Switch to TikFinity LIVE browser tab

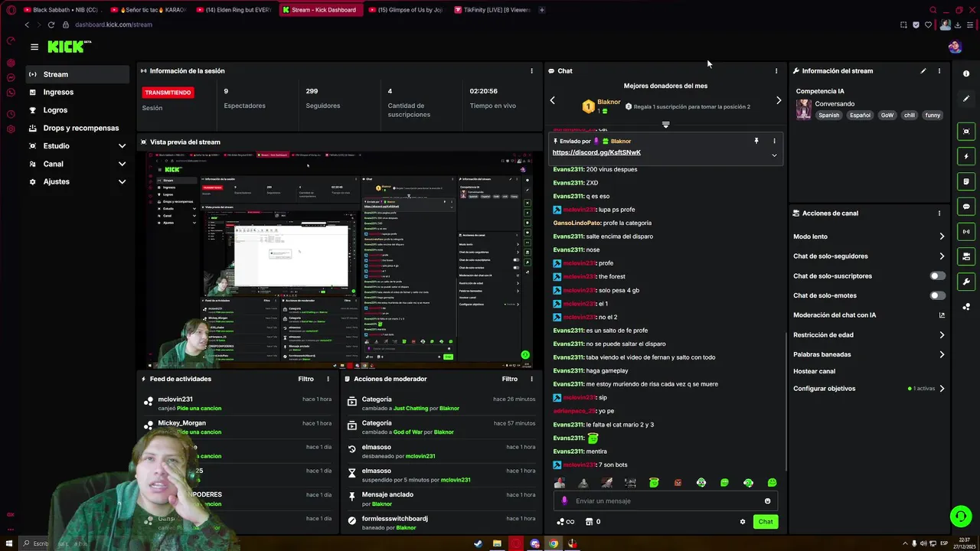point(492,10)
